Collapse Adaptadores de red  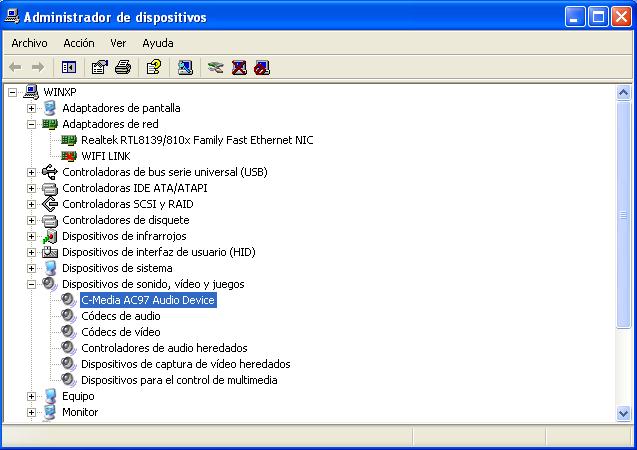pyautogui.click(x=31, y=124)
